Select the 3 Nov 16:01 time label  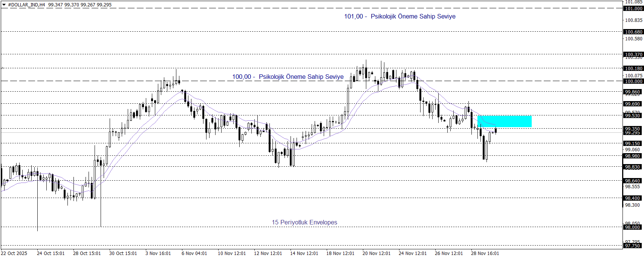click(158, 253)
